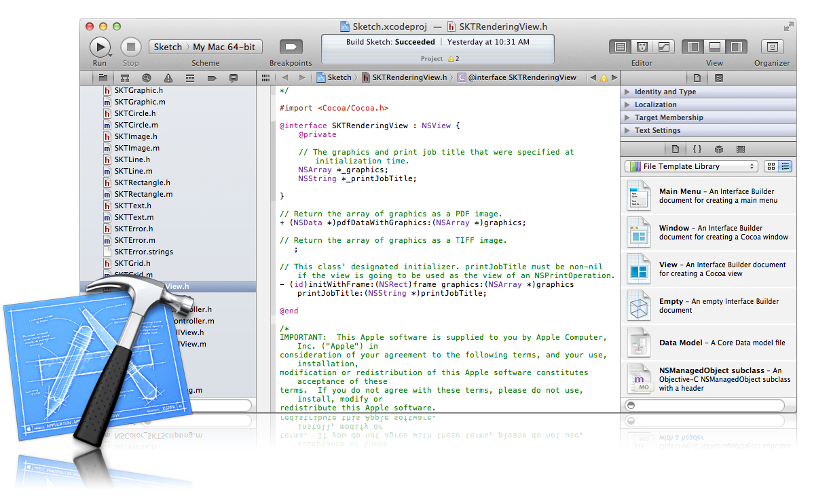Jump to the previous issue arrow

click(x=593, y=78)
